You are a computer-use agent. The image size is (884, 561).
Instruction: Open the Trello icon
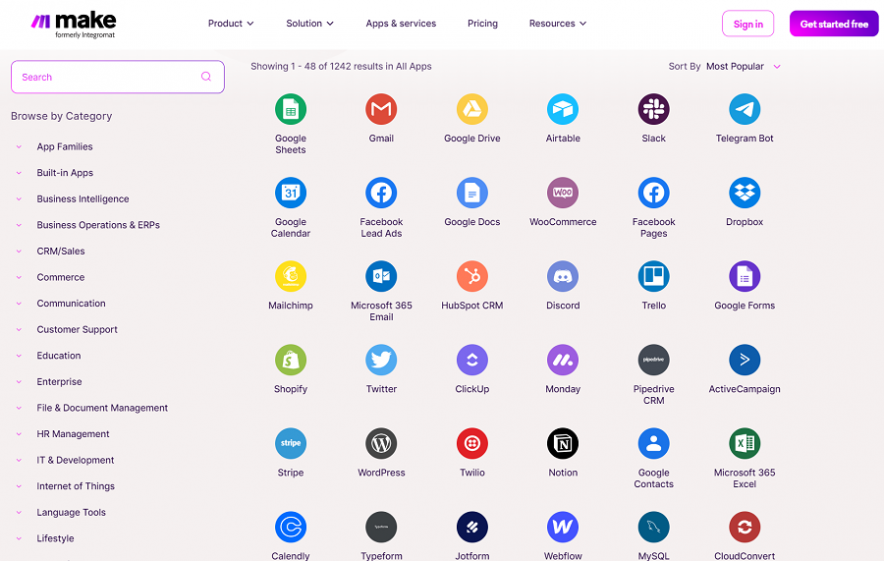pos(653,276)
